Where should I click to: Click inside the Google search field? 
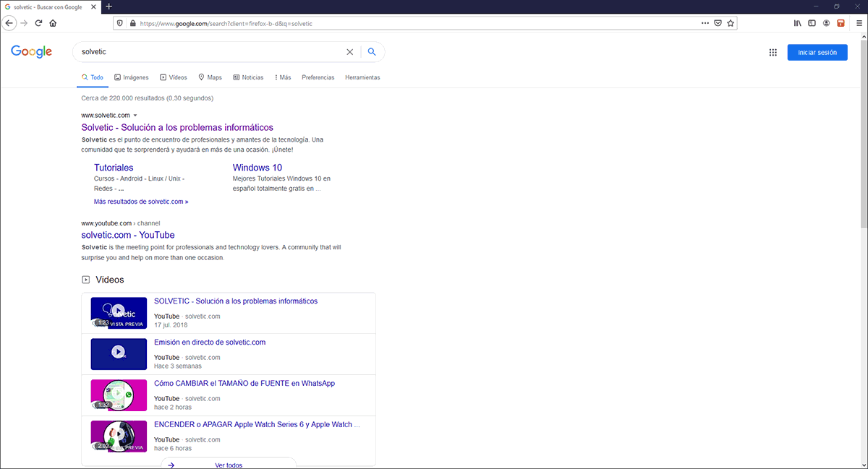tap(210, 52)
